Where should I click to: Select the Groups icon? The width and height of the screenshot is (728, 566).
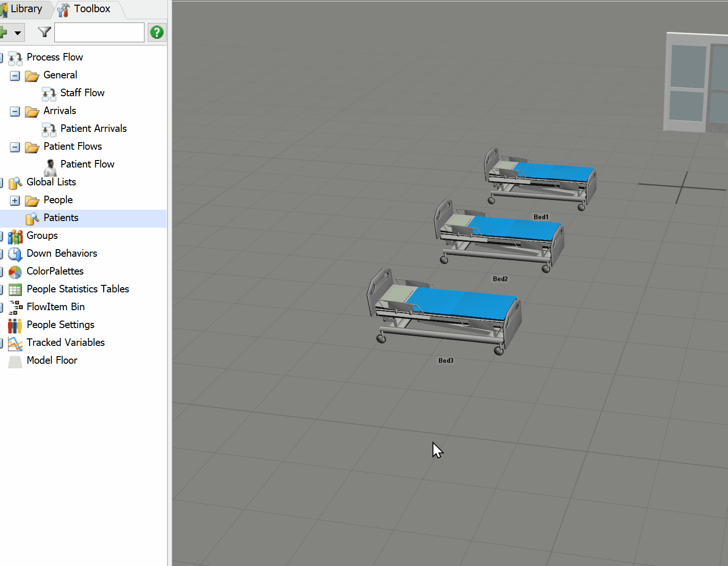15,237
